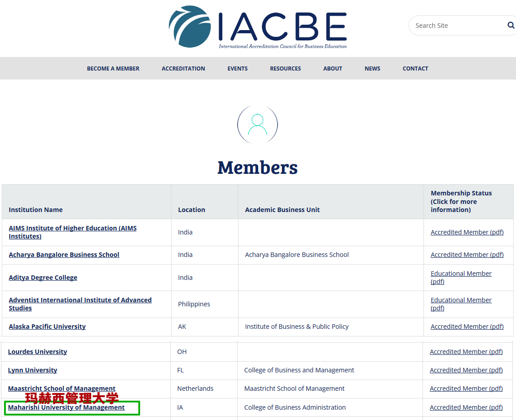Viewport: 516px width, 420px height.
Task: Open Adventist International Institute of Advanced Studies
Action: coord(80,304)
